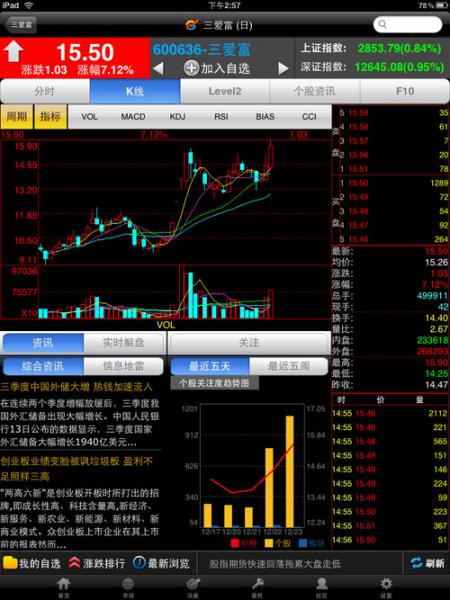Open the person community icon in bottom bar
This screenshot has height=600, width=450.
point(321,585)
